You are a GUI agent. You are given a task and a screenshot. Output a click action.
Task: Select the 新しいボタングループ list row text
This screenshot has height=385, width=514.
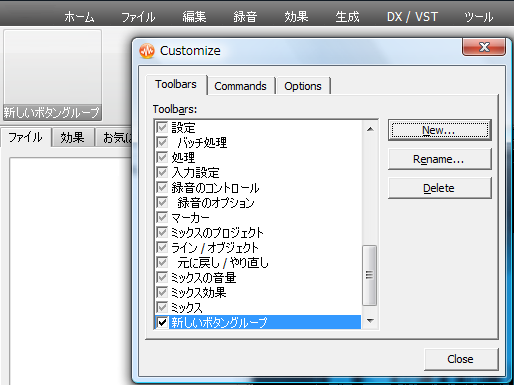click(219, 322)
